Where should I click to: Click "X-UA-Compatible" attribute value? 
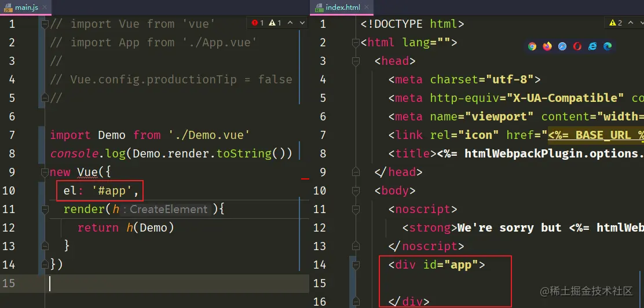coord(565,98)
